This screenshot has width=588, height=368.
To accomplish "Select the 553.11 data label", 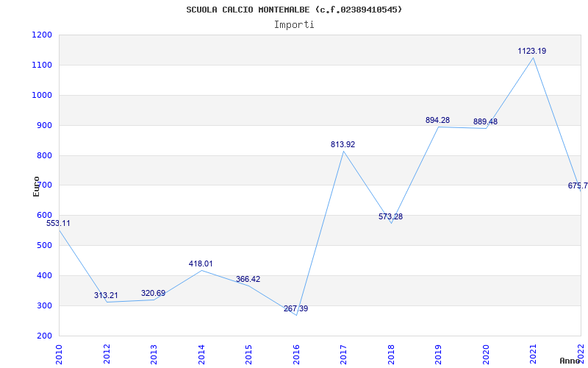I will pyautogui.click(x=58, y=224).
